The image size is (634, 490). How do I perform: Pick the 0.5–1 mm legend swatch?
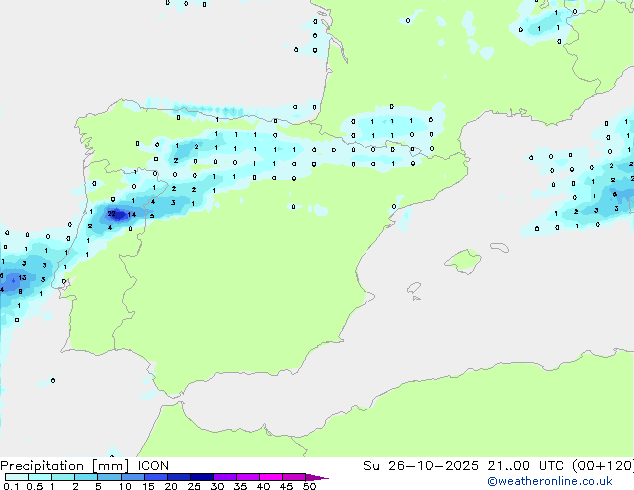click(x=40, y=477)
